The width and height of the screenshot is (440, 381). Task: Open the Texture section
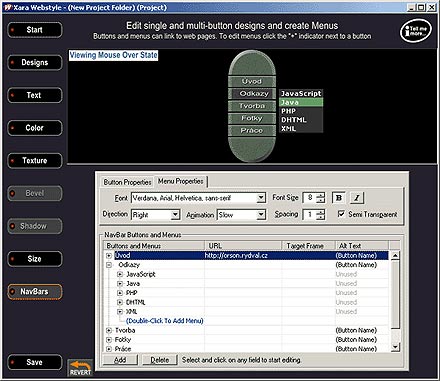pyautogui.click(x=35, y=161)
